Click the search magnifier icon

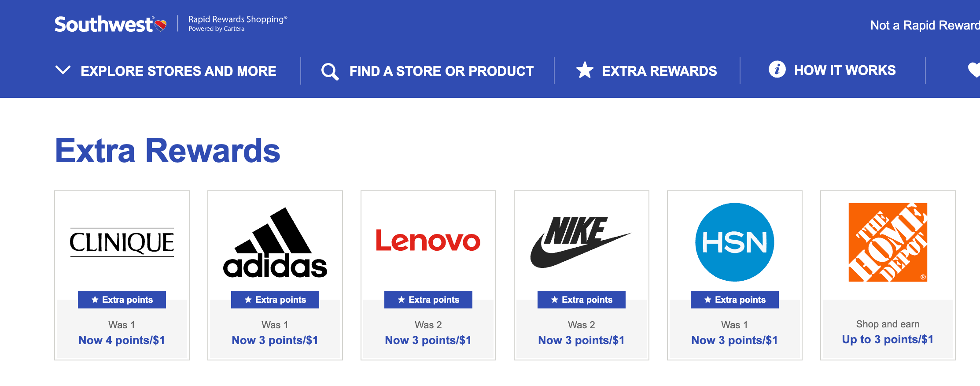pyautogui.click(x=330, y=71)
